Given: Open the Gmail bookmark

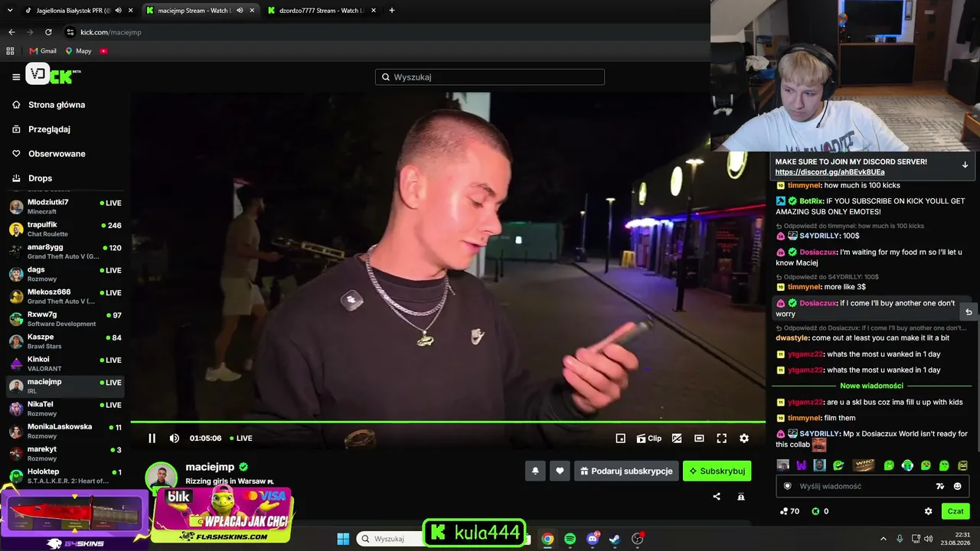Looking at the screenshot, I should [43, 51].
